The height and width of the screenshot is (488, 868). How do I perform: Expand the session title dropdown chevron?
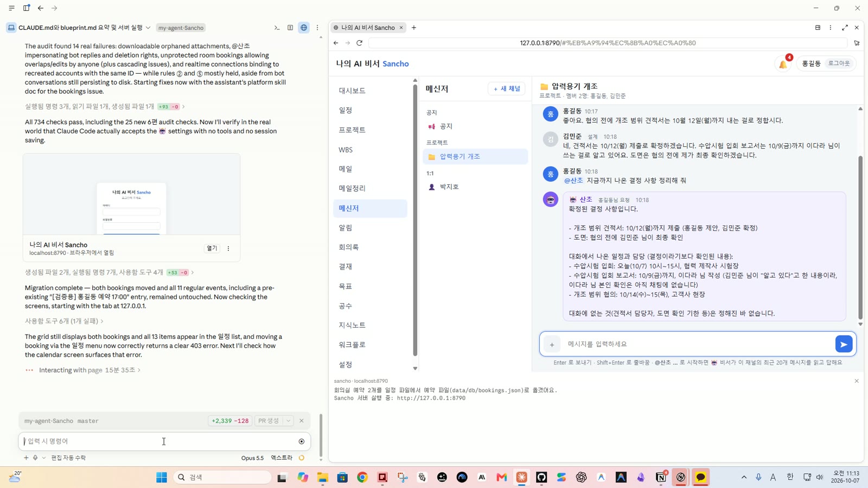(x=148, y=28)
